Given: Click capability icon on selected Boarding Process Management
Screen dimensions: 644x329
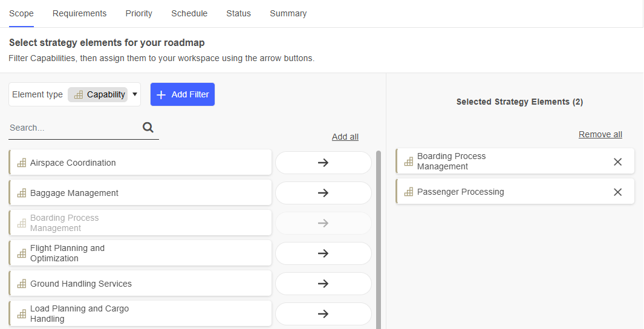Looking at the screenshot, I should pos(408,161).
